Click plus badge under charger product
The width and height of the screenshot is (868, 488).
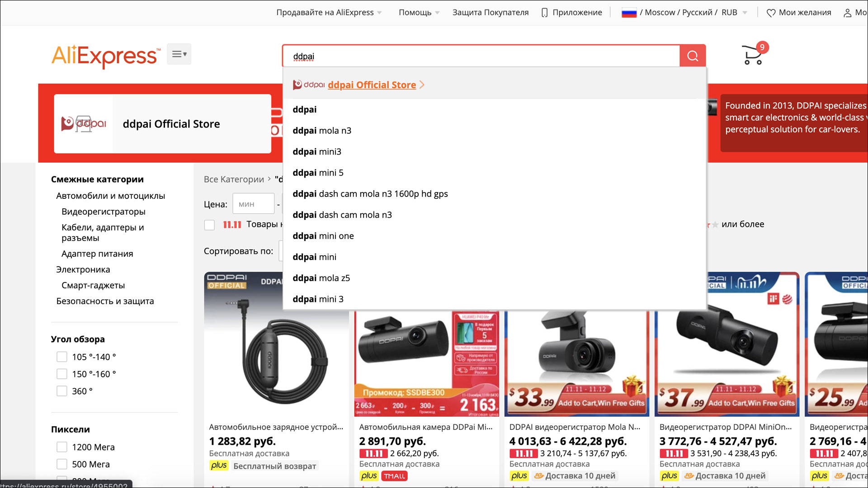(x=219, y=465)
